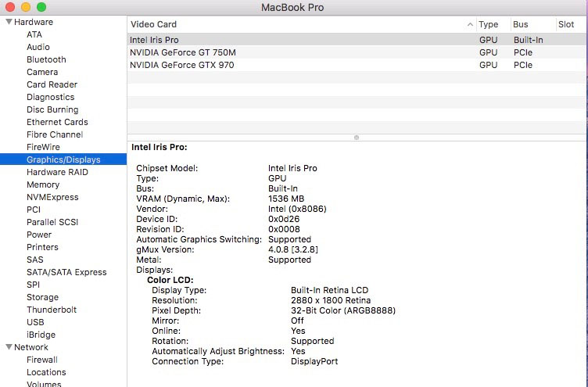Click the yellow minimize window button

[26, 7]
